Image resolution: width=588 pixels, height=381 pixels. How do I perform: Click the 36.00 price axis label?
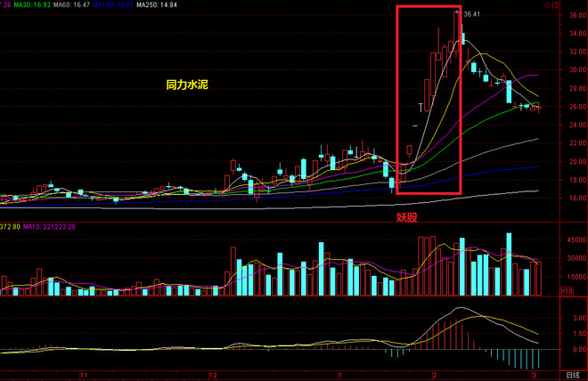pos(577,15)
